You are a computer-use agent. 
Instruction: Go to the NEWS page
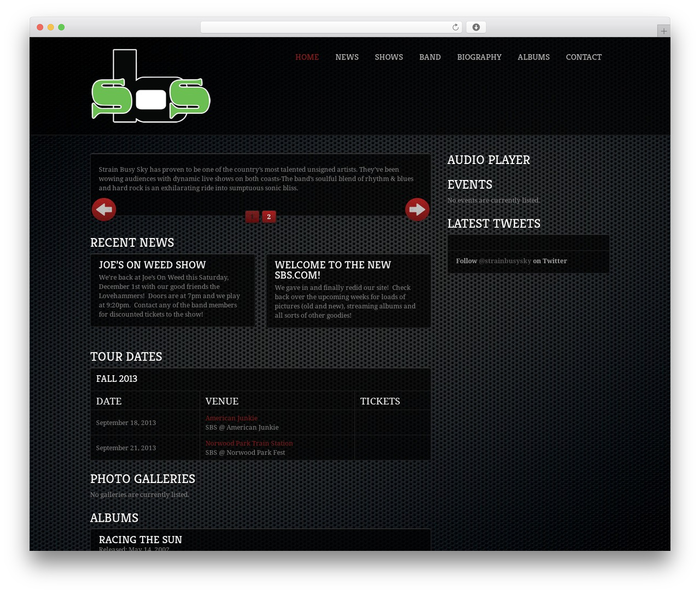(x=347, y=57)
